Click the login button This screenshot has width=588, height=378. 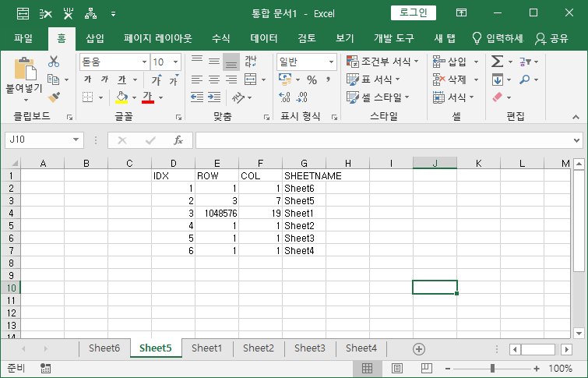coord(414,12)
